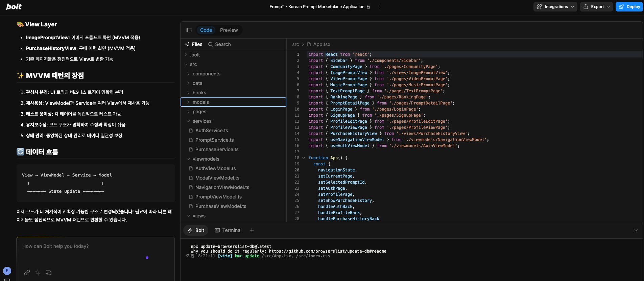The height and width of the screenshot is (281, 644).
Task: Switch to the Terminal tab
Action: coord(228,230)
